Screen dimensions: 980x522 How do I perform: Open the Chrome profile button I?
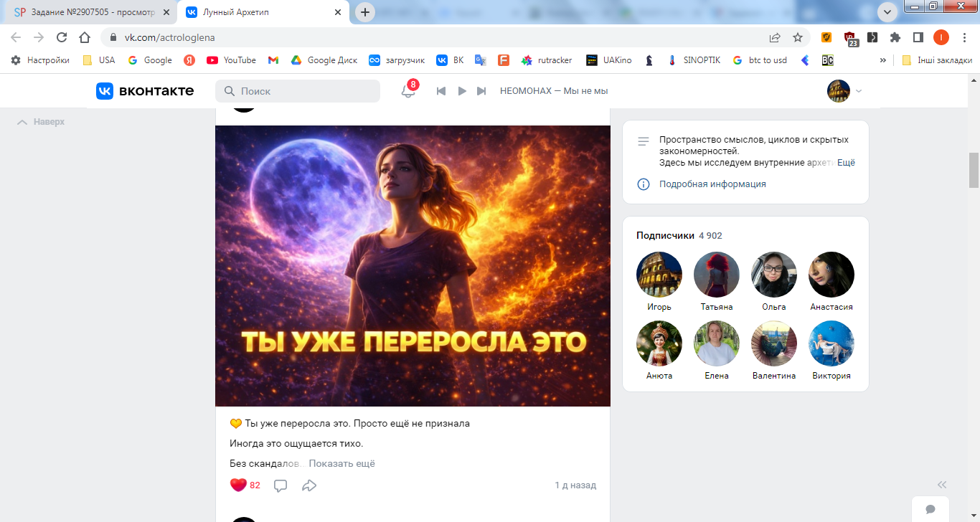[x=941, y=37]
